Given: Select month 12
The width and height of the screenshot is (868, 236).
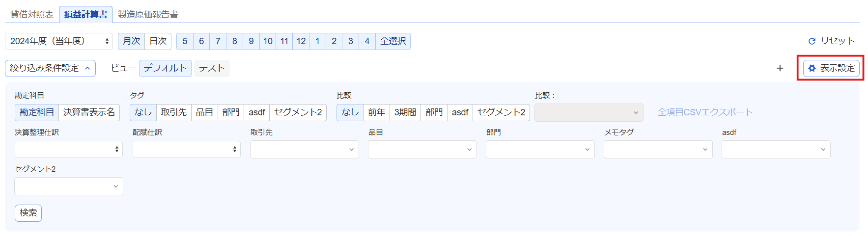Looking at the screenshot, I should [301, 41].
